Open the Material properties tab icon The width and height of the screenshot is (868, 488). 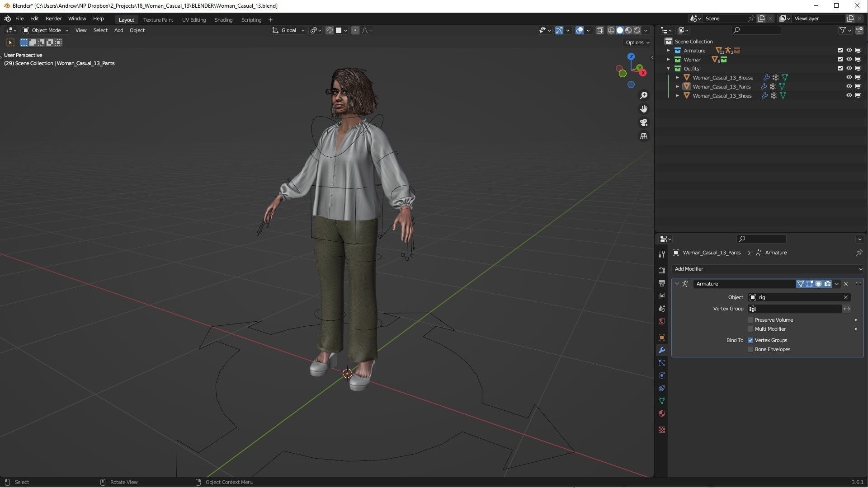tap(662, 413)
